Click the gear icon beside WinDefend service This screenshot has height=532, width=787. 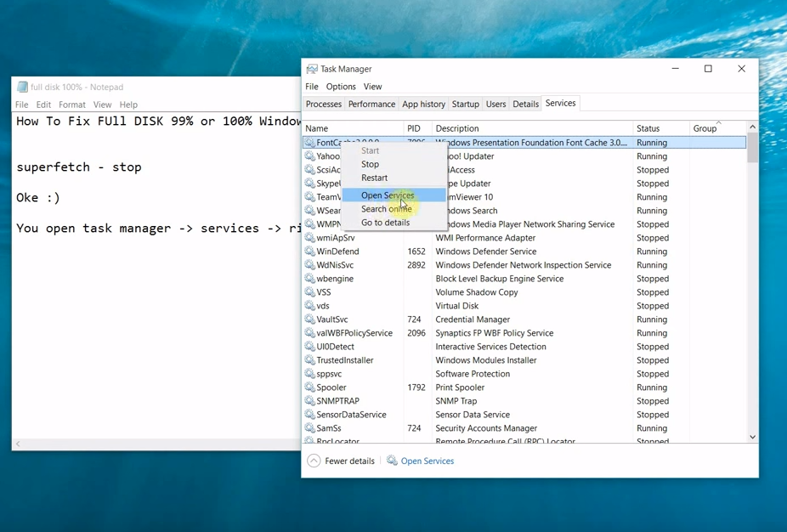[x=310, y=252]
